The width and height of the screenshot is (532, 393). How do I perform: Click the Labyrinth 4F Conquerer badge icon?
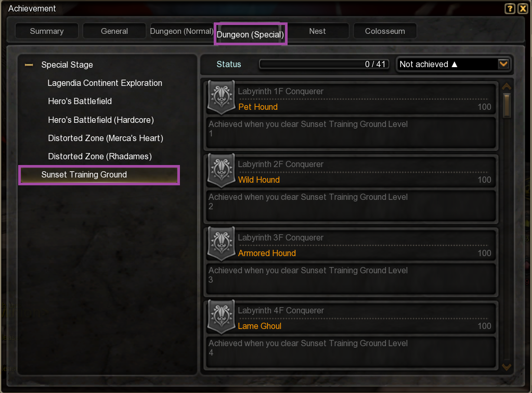tap(221, 316)
